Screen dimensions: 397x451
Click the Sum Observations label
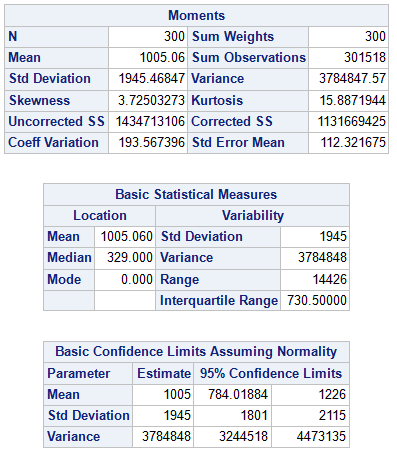[x=249, y=57]
